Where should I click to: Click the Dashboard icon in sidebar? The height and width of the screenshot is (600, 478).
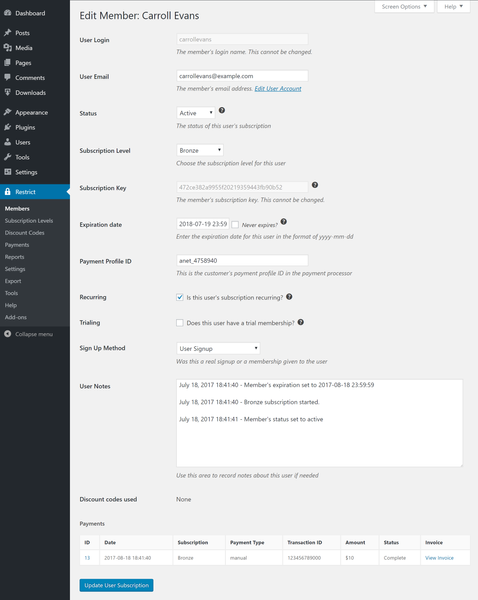pyautogui.click(x=7, y=13)
